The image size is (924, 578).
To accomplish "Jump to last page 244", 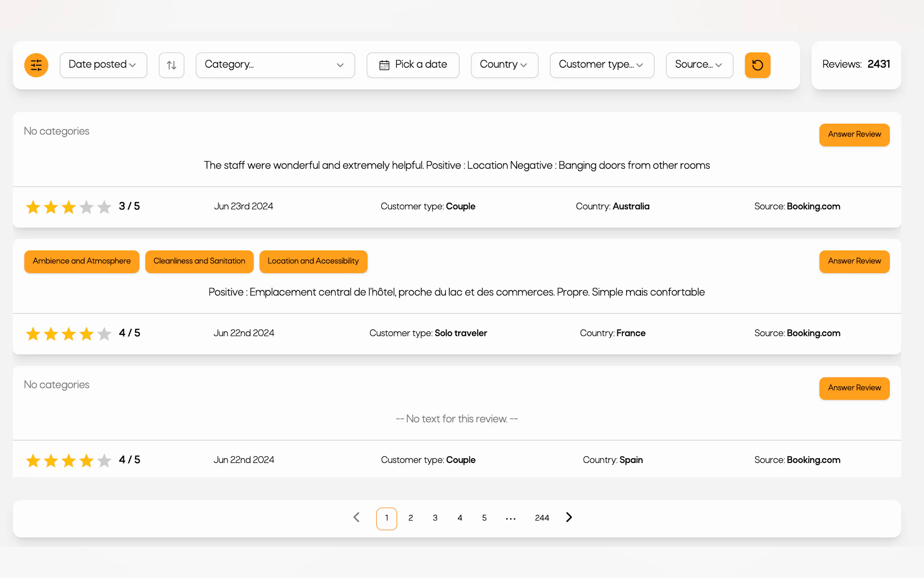I will (x=542, y=518).
